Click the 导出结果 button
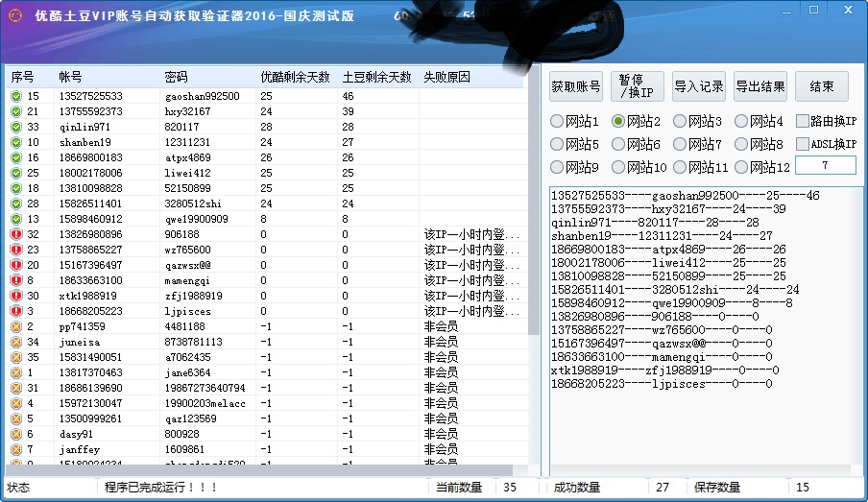The width and height of the screenshot is (868, 502). click(760, 86)
